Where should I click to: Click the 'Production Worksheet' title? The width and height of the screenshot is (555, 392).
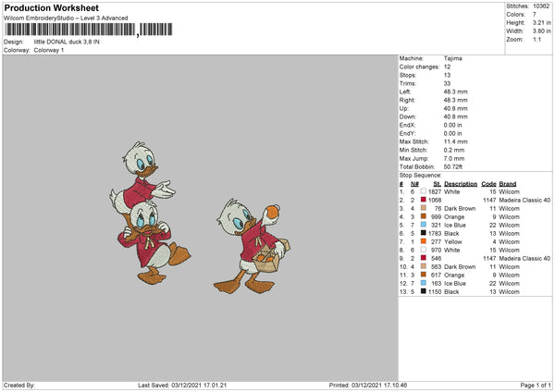[51, 7]
